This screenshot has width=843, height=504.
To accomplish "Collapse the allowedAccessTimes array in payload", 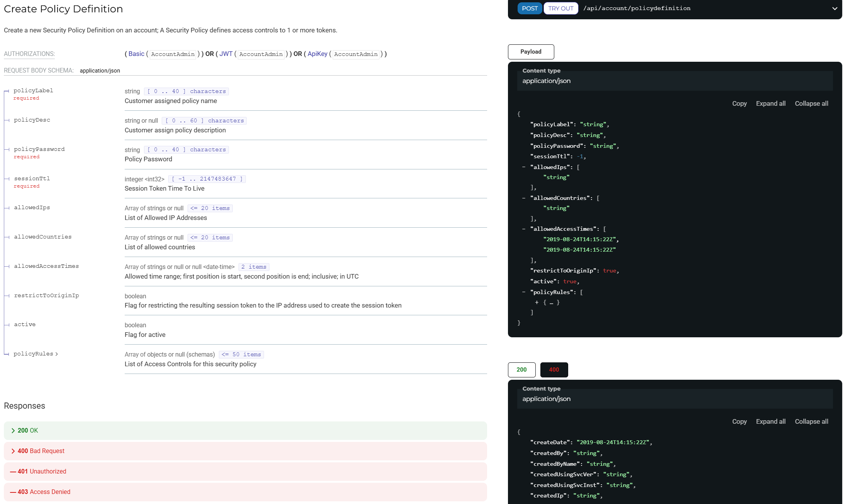I will (x=524, y=229).
